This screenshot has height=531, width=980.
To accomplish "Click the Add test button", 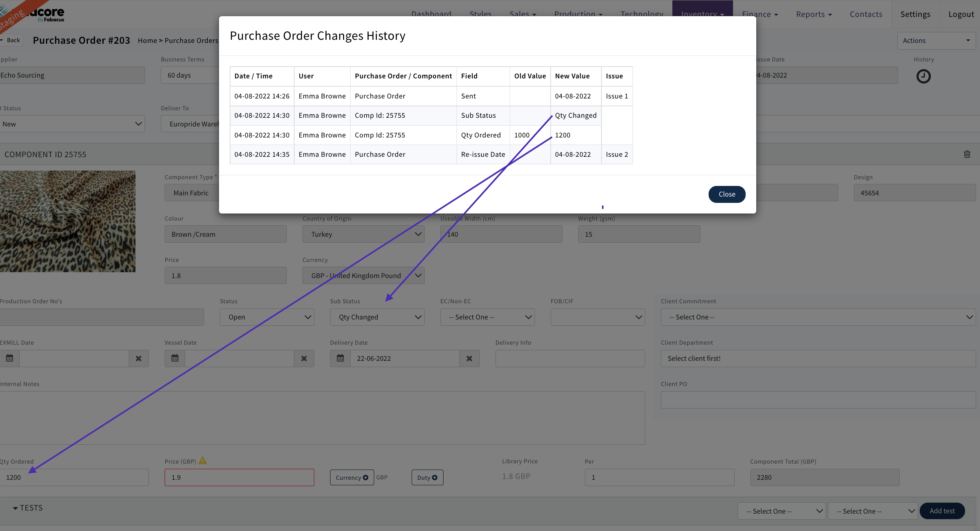I will click(942, 511).
